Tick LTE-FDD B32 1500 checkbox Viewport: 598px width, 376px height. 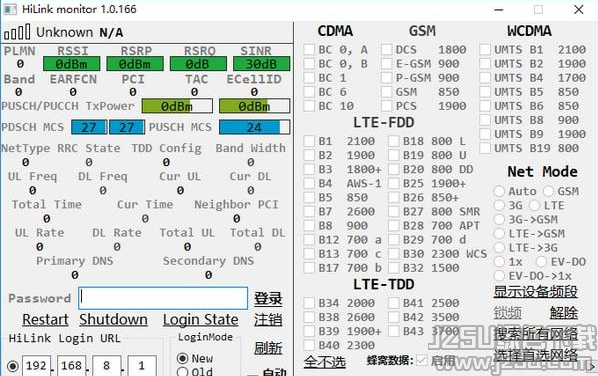click(394, 268)
